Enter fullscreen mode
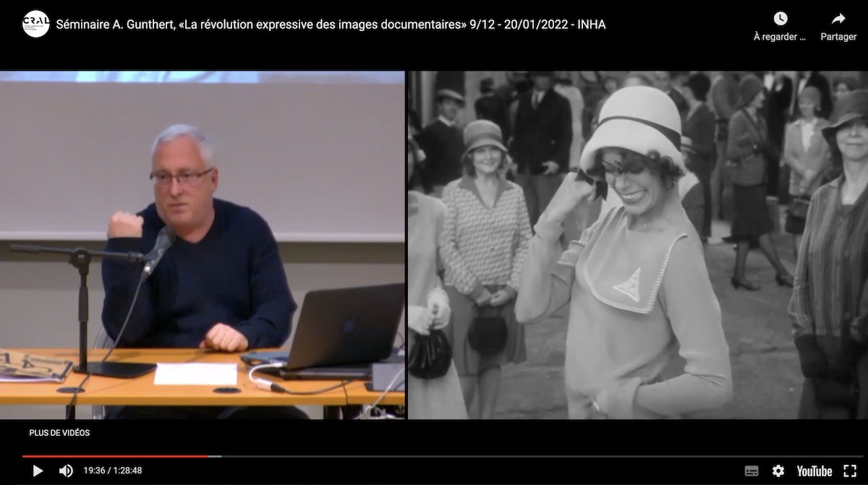The width and height of the screenshot is (868, 485). (850, 471)
